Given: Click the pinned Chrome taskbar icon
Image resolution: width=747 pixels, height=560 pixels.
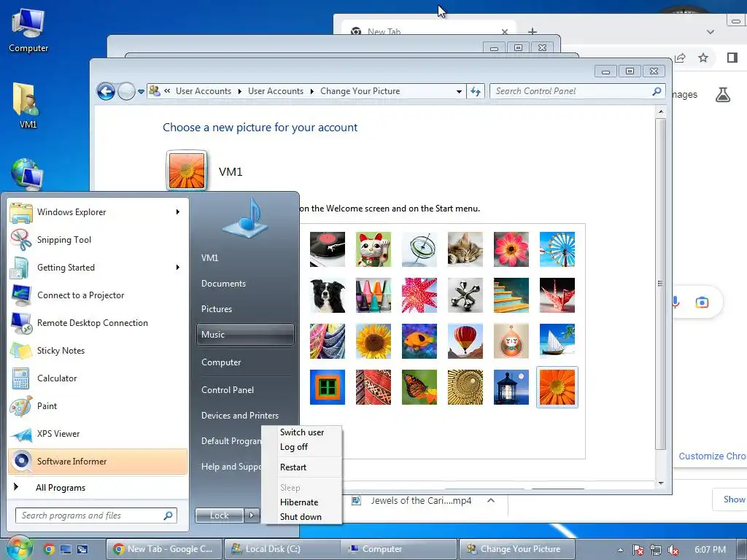Looking at the screenshot, I should [x=49, y=549].
